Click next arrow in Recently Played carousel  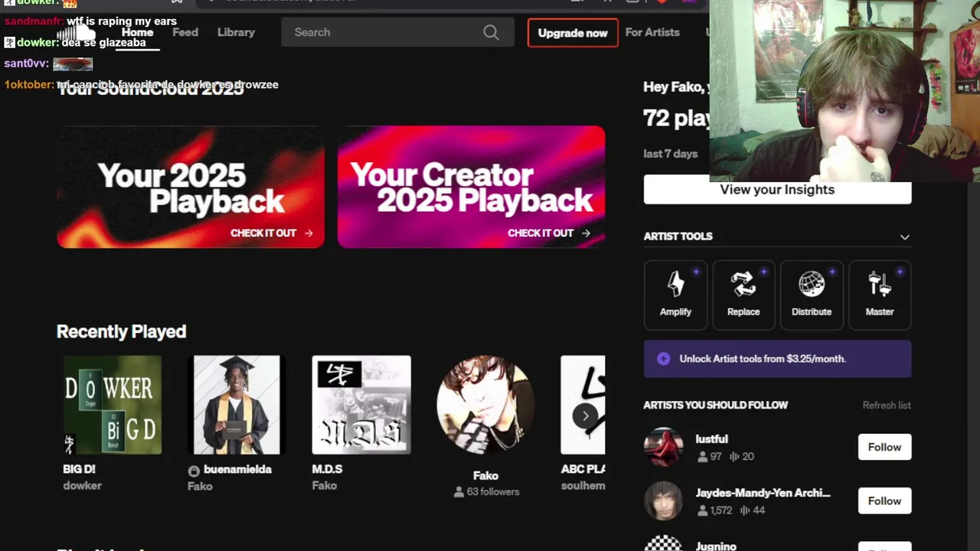585,416
